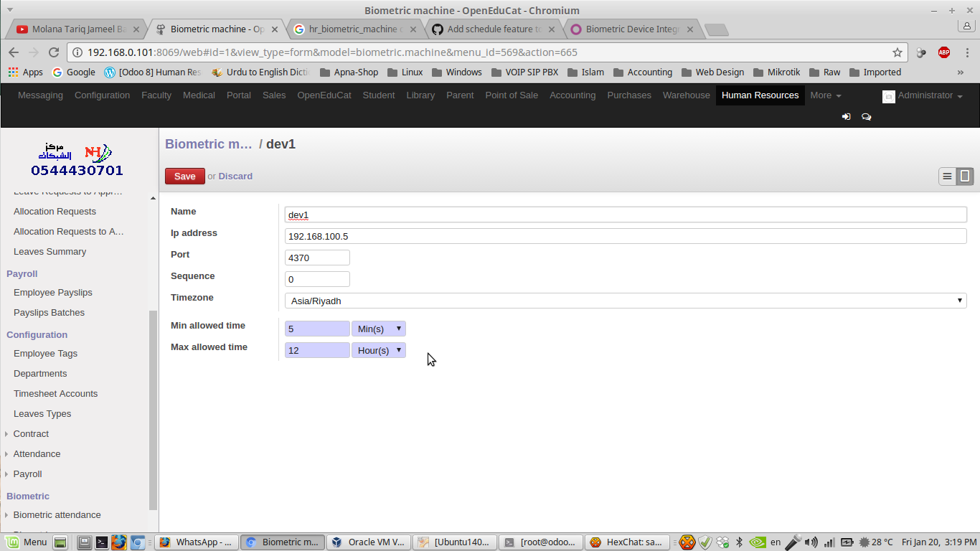Open Departments in sidebar
The image size is (980, 551).
40,373
